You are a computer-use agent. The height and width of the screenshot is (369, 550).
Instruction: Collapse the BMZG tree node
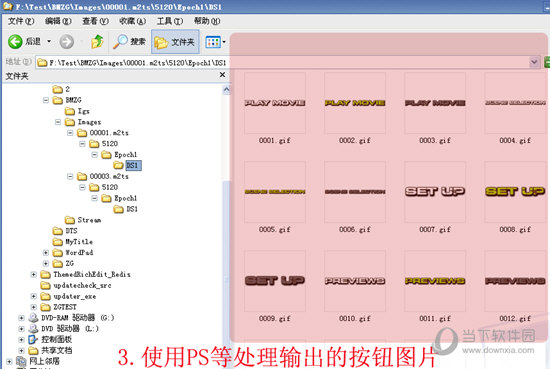point(46,100)
